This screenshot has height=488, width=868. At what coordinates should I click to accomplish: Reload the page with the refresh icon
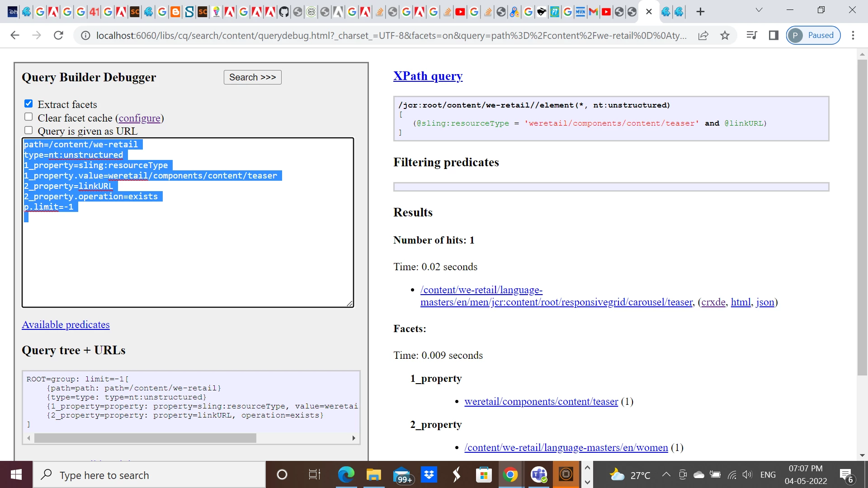click(x=58, y=35)
